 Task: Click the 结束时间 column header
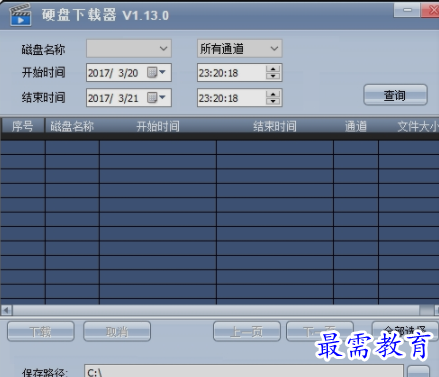click(x=275, y=126)
